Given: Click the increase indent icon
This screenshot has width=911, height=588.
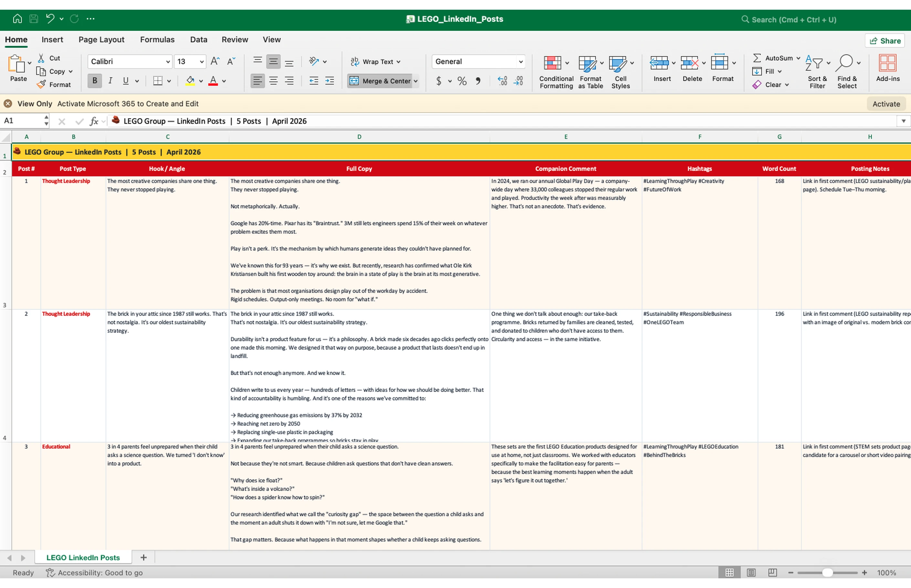Looking at the screenshot, I should click(330, 81).
